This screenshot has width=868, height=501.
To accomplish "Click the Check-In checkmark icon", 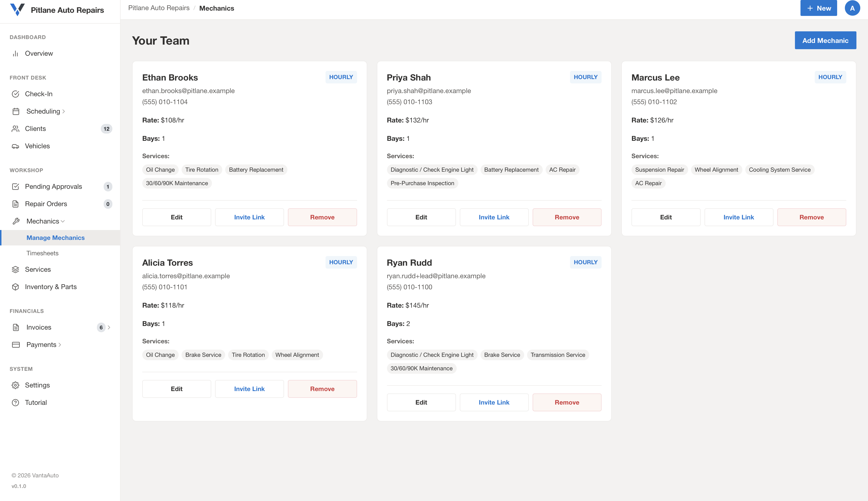I will 15,94.
